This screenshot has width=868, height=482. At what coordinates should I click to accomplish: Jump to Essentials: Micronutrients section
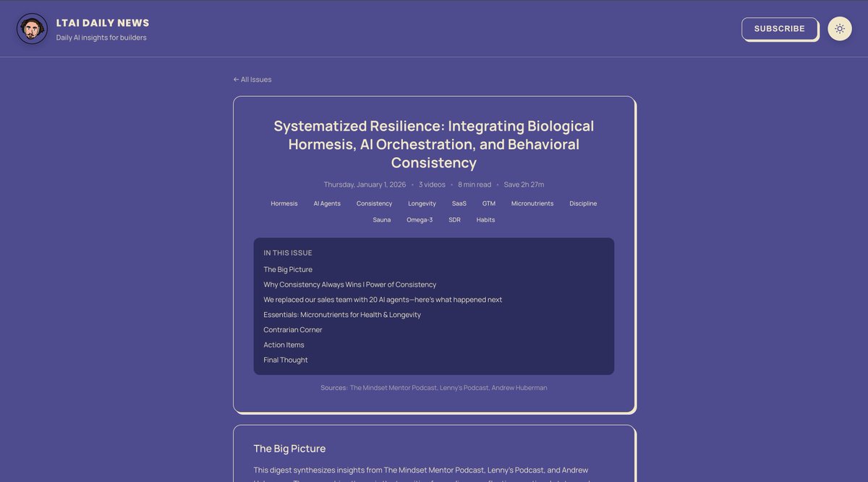[342, 315]
